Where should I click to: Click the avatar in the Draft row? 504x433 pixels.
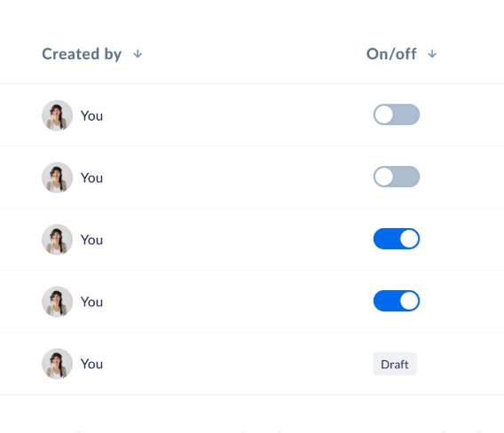click(x=57, y=364)
